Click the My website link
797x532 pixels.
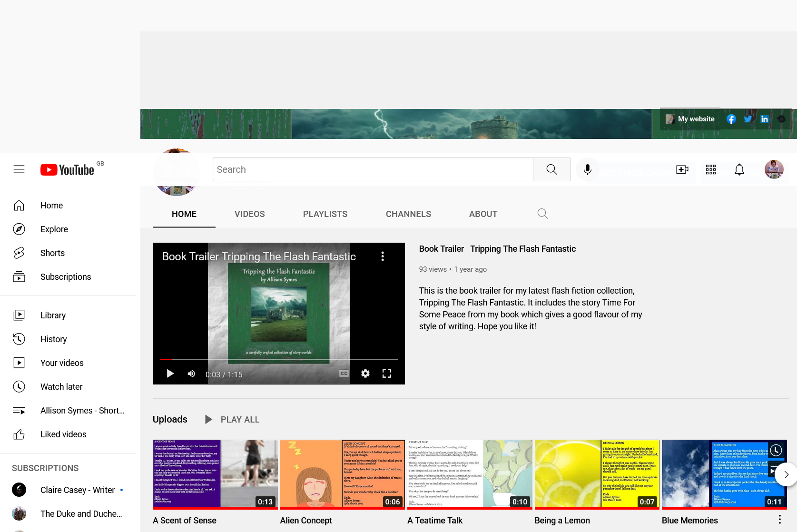click(696, 118)
